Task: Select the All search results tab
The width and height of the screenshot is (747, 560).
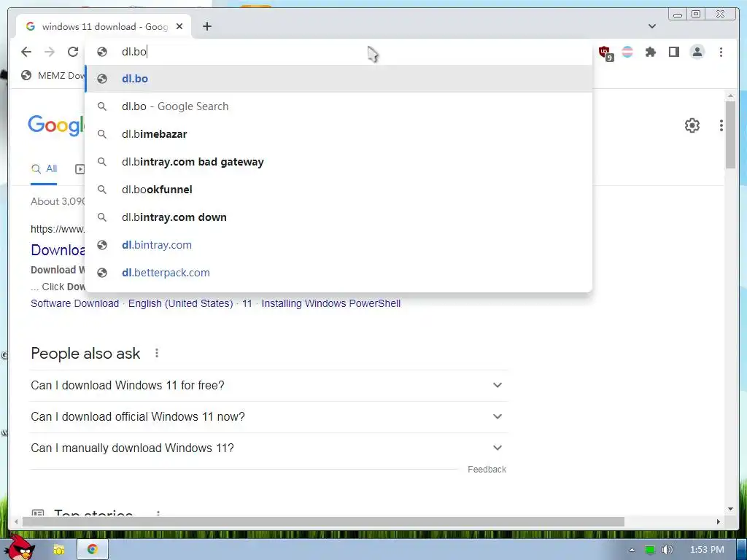Action: (44, 169)
